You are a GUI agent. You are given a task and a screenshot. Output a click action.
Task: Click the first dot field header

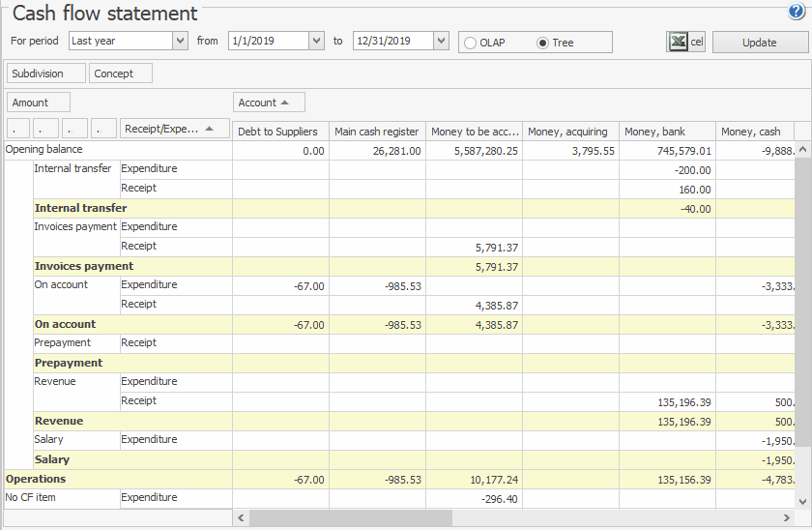point(18,129)
